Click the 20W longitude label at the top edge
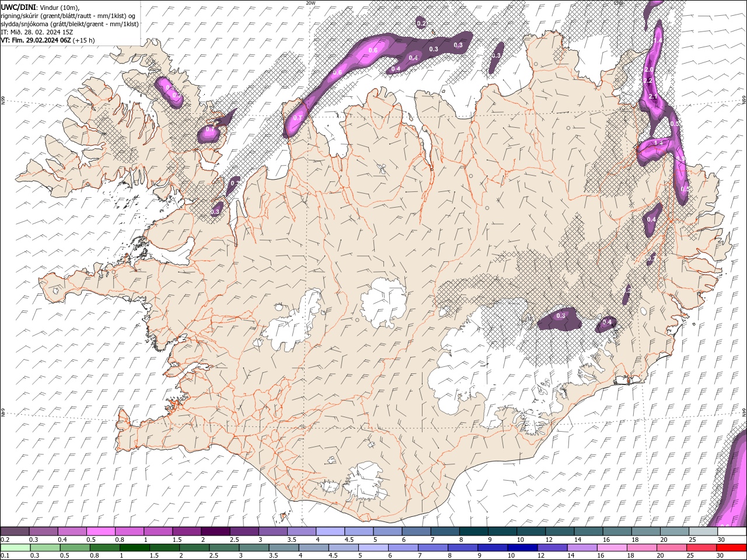The height and width of the screenshot is (560, 747). tap(310, 3)
